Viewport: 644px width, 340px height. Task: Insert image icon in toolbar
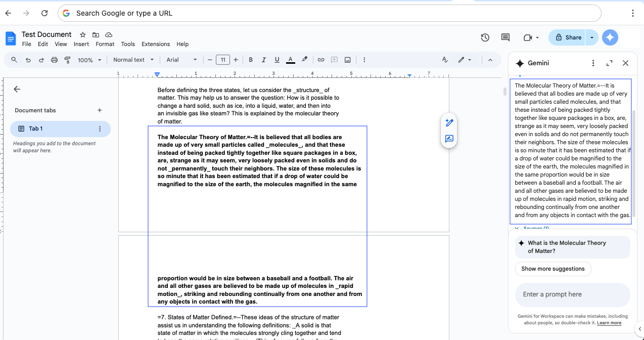[347, 60]
